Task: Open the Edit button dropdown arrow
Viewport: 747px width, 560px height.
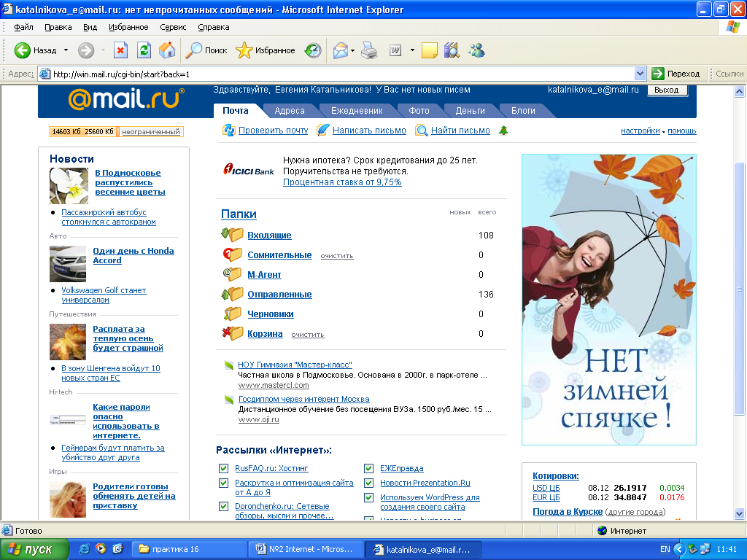Action: [412, 50]
